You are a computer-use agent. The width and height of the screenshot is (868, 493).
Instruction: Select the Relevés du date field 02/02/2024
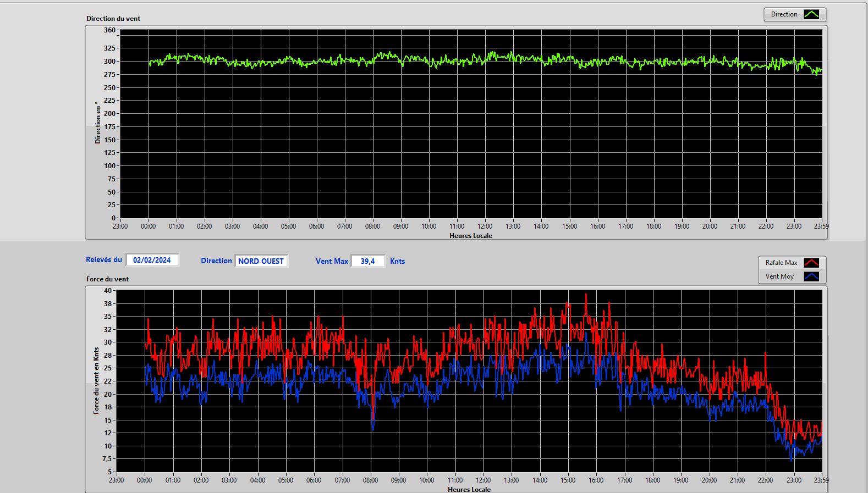[152, 260]
